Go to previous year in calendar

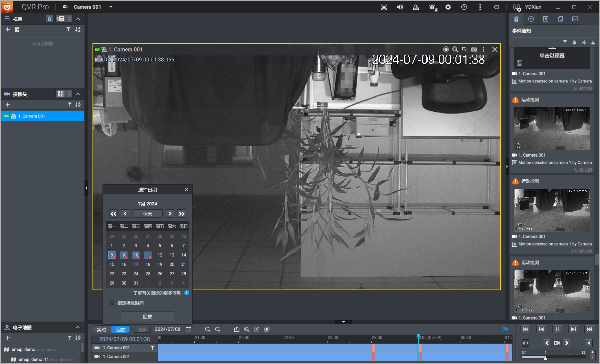pos(114,214)
